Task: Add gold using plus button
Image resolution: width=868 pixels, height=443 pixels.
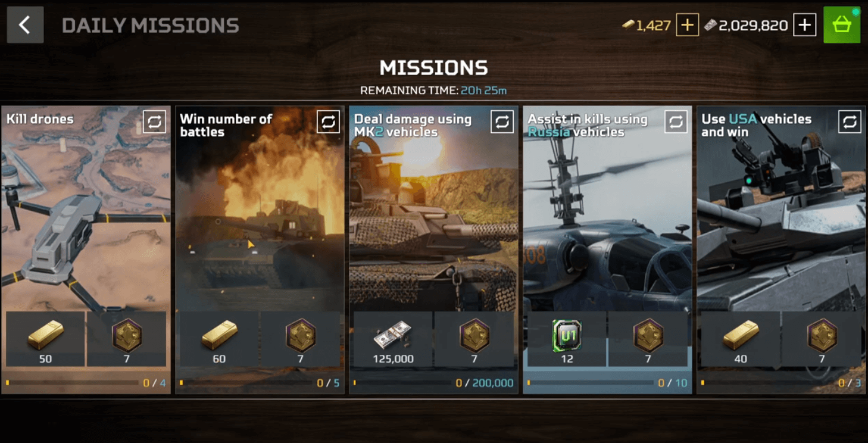Action: tap(687, 25)
